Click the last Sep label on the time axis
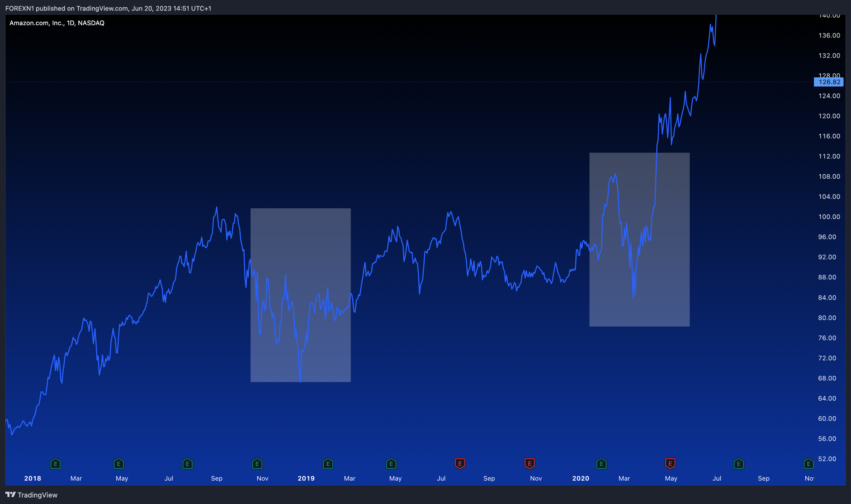This screenshot has height=504, width=851. (764, 479)
